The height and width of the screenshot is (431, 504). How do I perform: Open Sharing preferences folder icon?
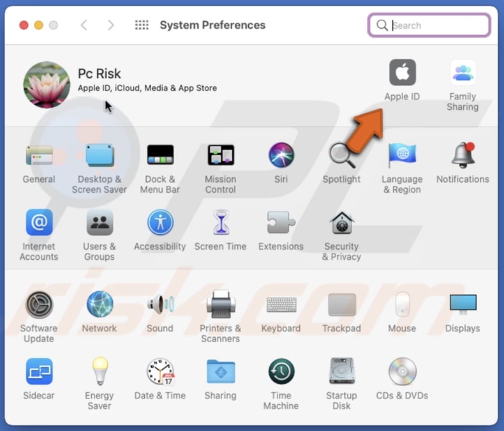pyautogui.click(x=221, y=372)
